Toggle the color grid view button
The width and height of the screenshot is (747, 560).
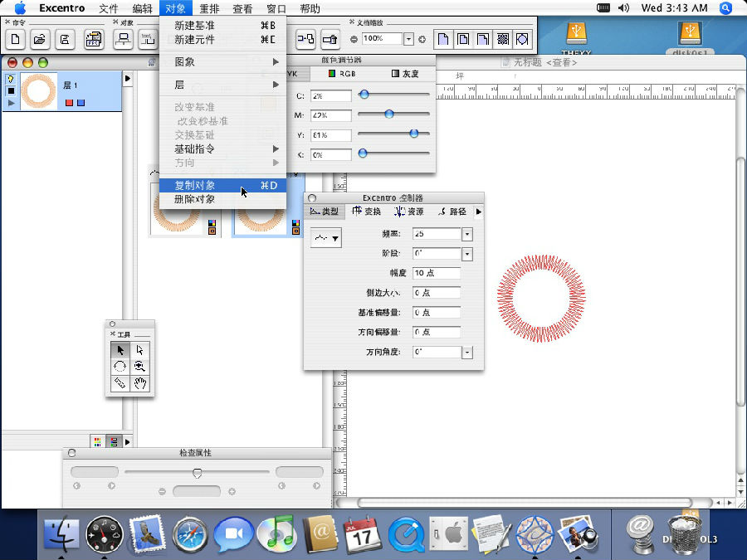click(x=98, y=441)
